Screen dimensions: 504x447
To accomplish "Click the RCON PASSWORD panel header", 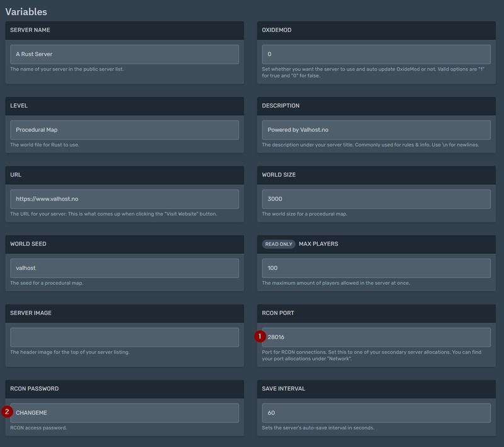I will point(124,389).
